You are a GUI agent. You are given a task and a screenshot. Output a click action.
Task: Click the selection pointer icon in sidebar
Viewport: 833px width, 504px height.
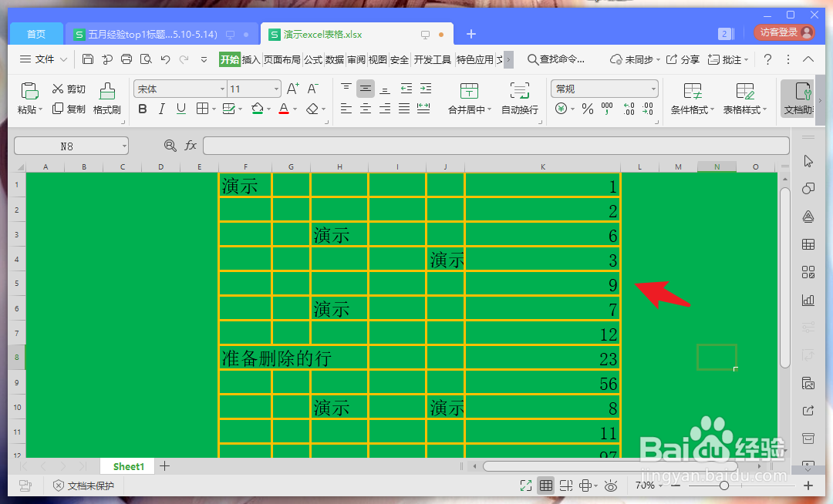pyautogui.click(x=808, y=161)
